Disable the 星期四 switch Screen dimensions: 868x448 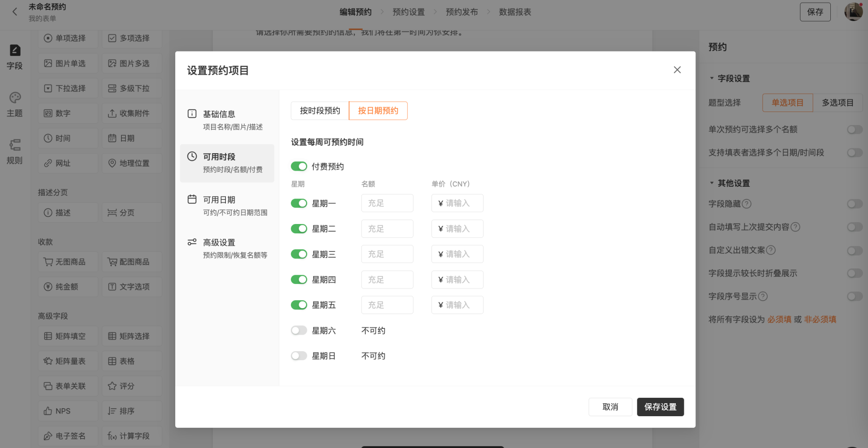tap(299, 280)
